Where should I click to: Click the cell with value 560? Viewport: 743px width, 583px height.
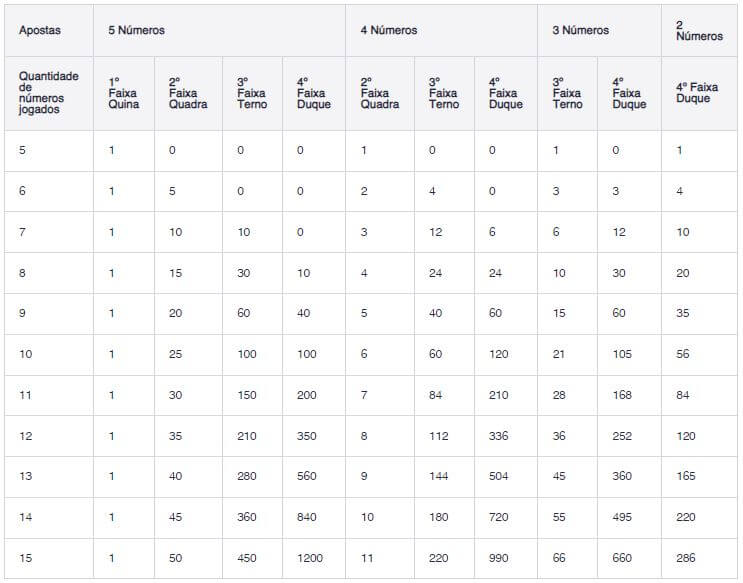pyautogui.click(x=308, y=477)
